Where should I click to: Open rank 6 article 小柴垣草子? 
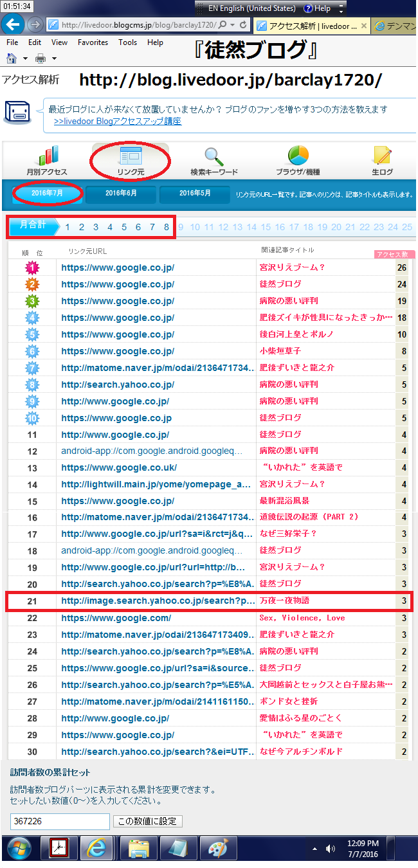click(x=280, y=351)
